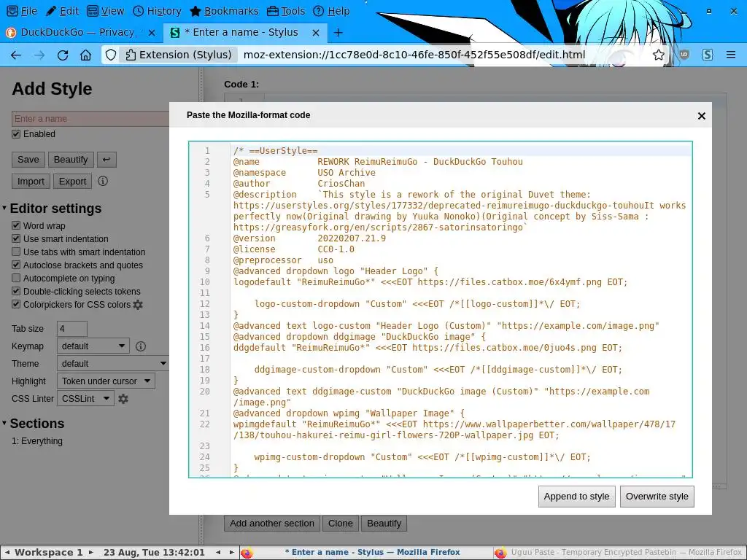
Task: Close the Paste Mozilla-format code dialog
Action: (x=701, y=116)
